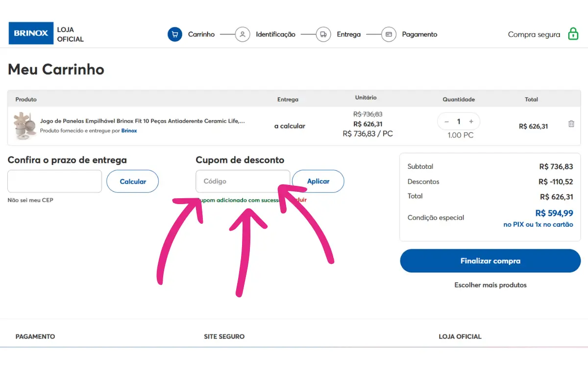Apply coupon with the Aplicar button
Screen dimensions: 588x368
click(x=318, y=181)
